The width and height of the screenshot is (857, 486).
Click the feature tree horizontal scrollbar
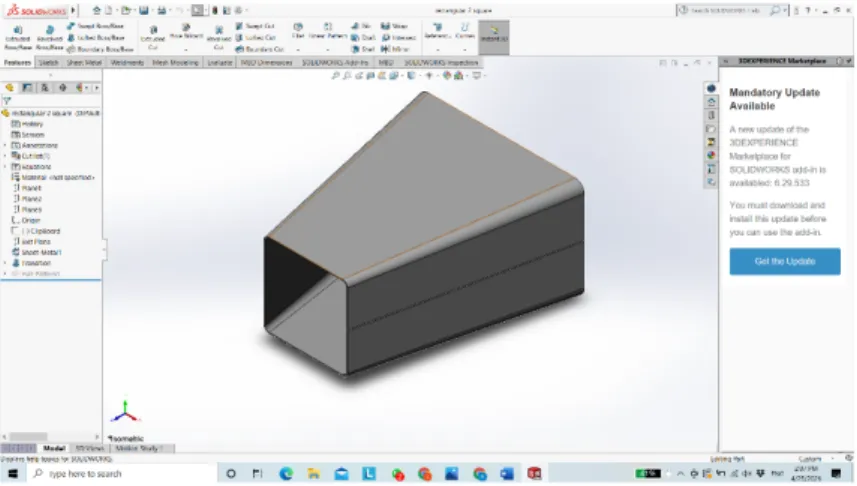(x=28, y=437)
